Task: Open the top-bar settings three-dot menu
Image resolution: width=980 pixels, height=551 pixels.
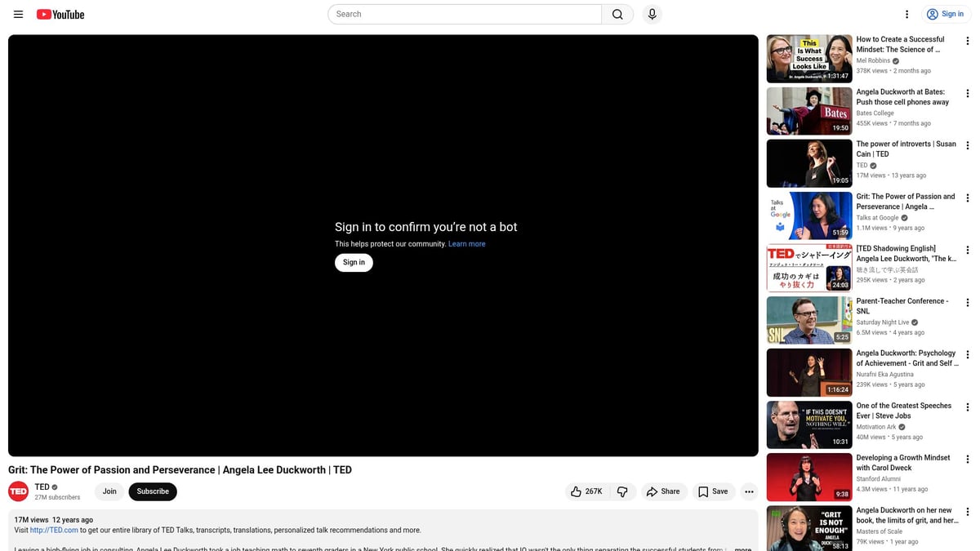Action: (x=906, y=14)
